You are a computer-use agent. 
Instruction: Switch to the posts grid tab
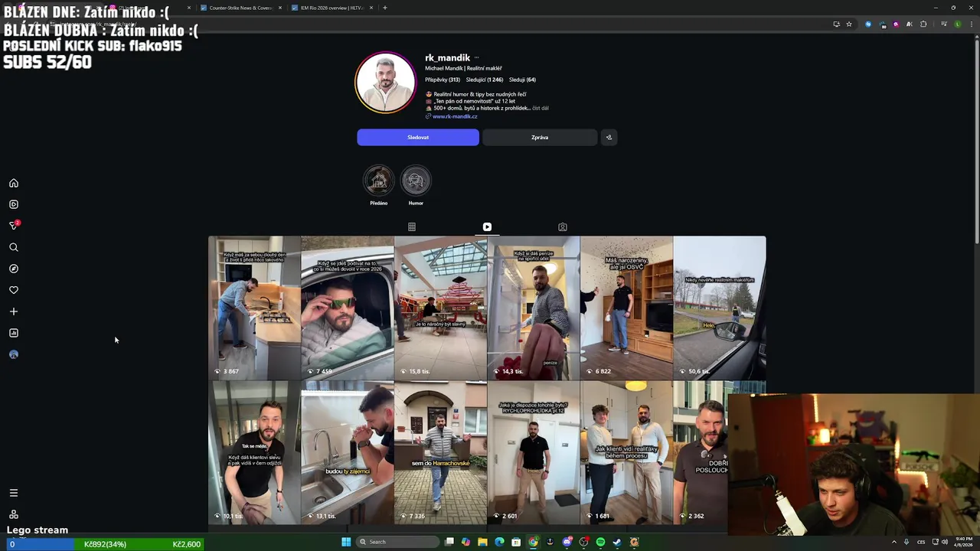pyautogui.click(x=412, y=227)
